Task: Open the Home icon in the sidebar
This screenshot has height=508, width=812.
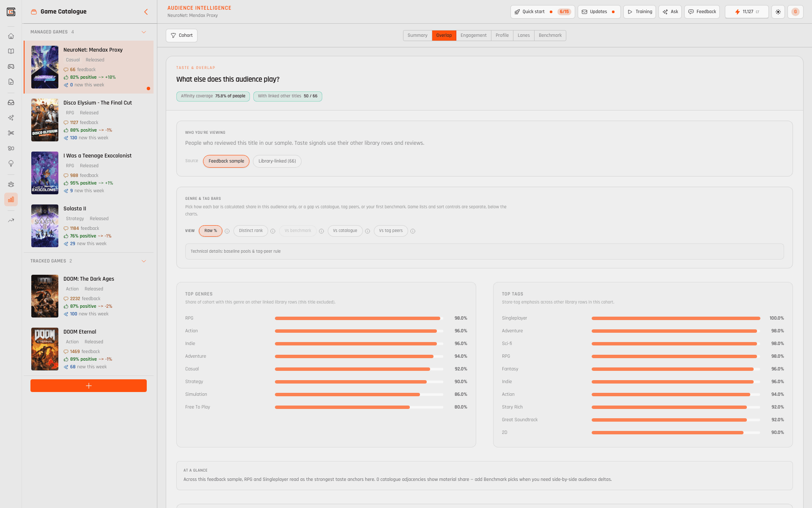Action: tap(11, 36)
